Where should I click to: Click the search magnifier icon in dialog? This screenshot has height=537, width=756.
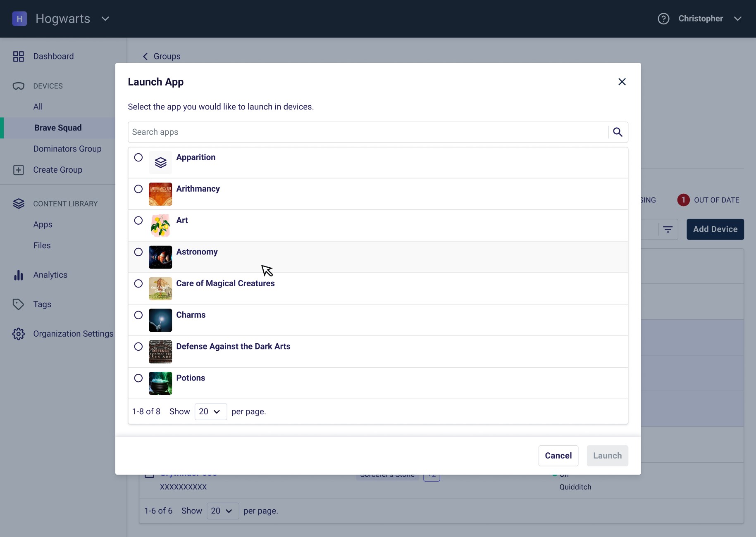point(618,132)
